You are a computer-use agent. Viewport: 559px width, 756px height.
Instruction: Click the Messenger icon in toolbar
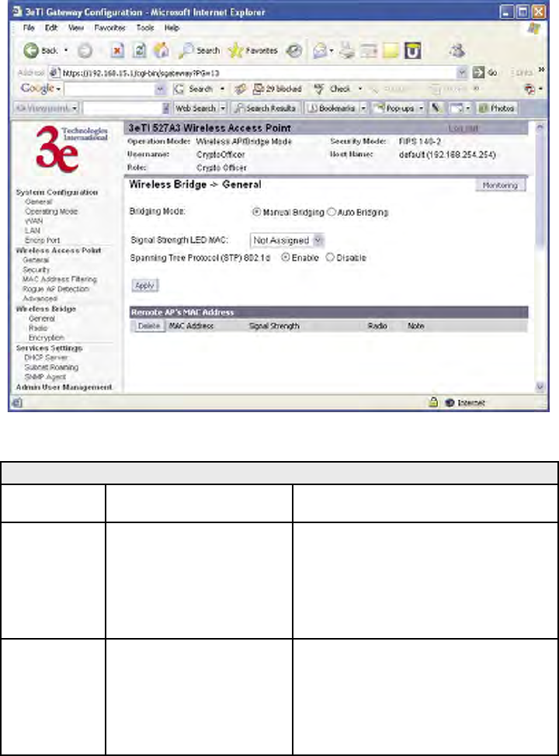pos(457,50)
